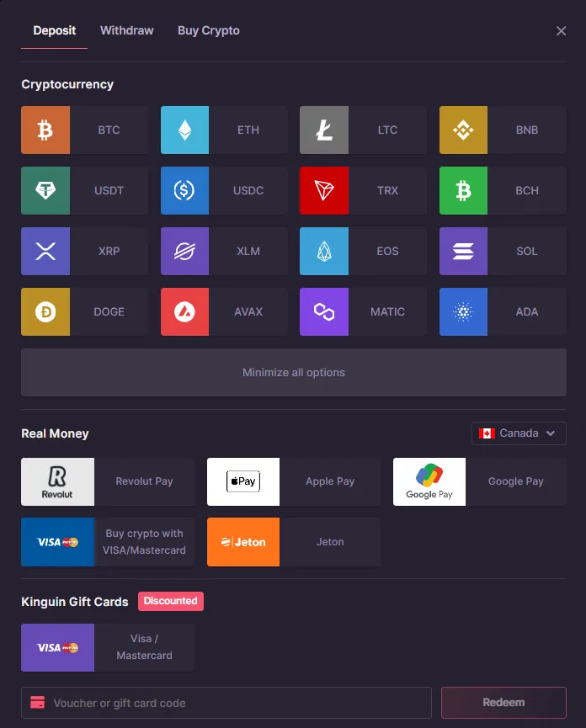Click the Revolut logo tile
Viewport: 586px width, 728px height.
(x=57, y=482)
